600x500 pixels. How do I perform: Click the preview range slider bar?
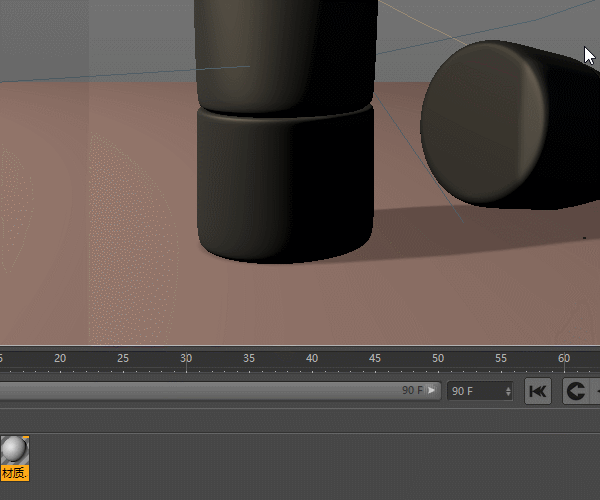(200, 391)
